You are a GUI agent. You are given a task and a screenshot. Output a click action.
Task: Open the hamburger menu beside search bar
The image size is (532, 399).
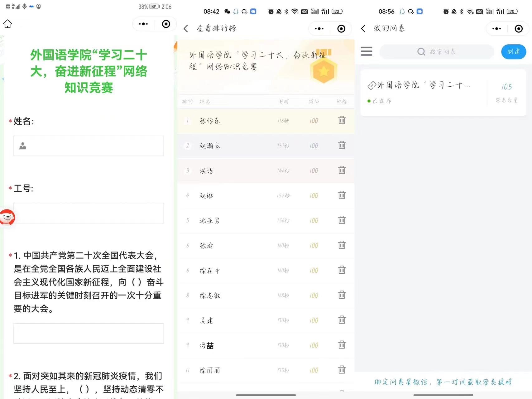coord(367,51)
